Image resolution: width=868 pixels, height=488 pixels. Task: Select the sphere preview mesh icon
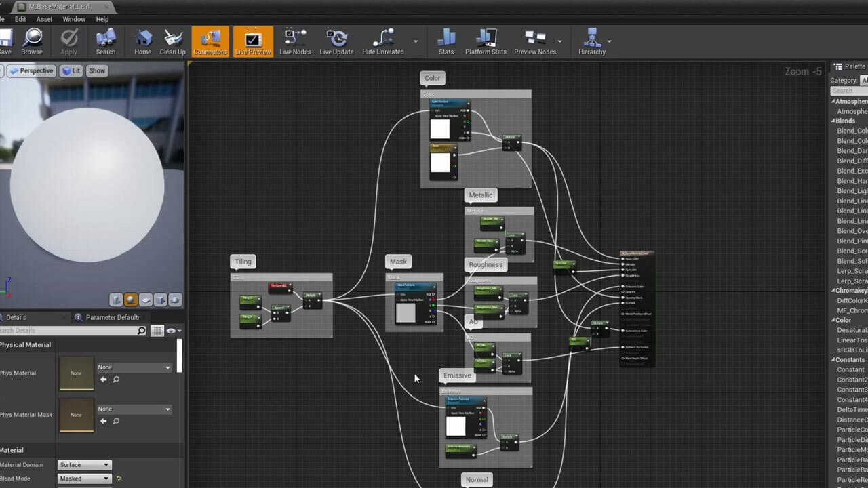point(131,300)
